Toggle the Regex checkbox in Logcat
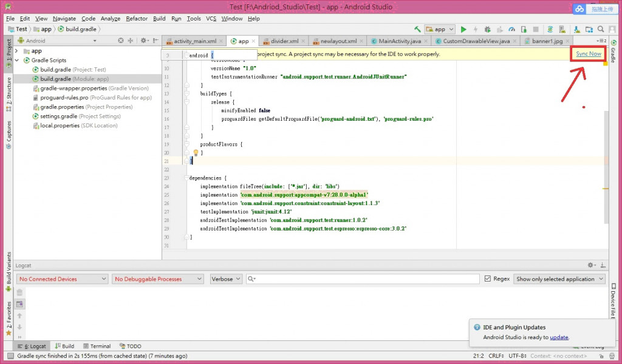622x364 pixels. [488, 279]
